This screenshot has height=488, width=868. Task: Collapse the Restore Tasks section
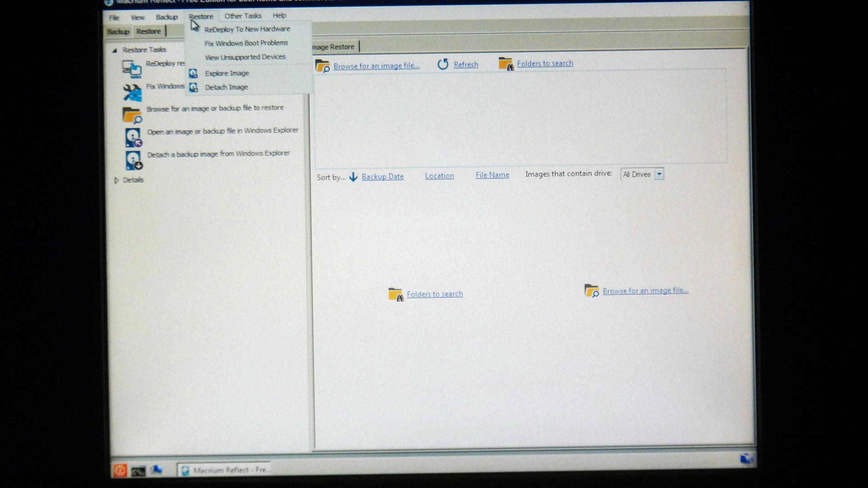115,50
